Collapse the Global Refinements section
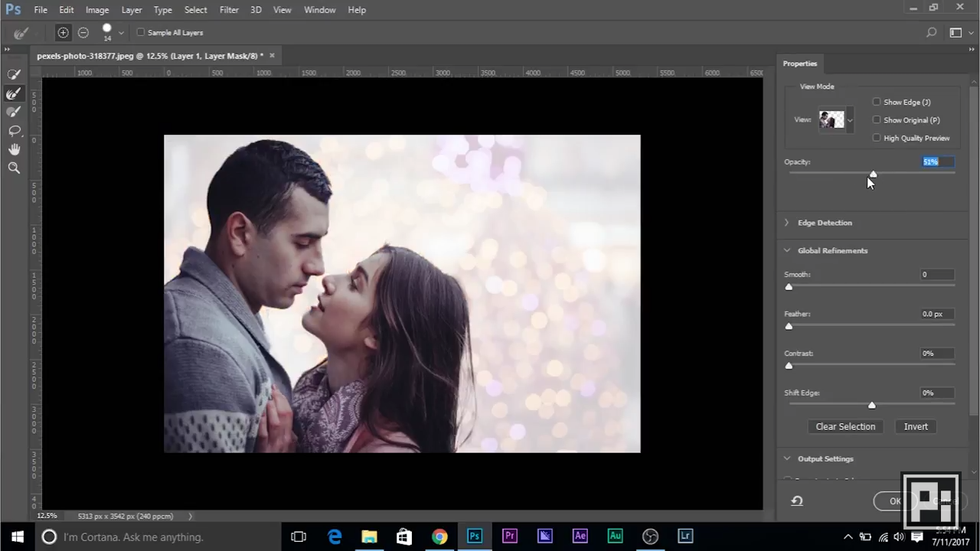980x551 pixels. 787,250
